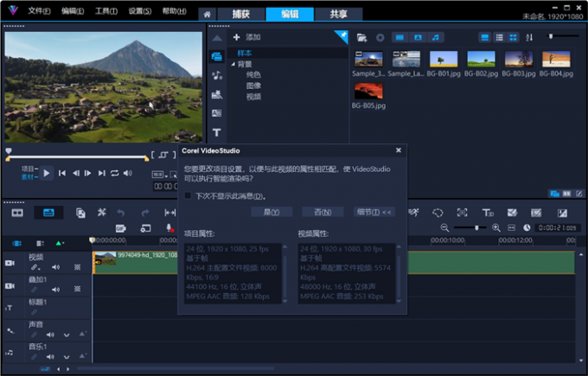This screenshot has height=376, width=588.
Task: Switch to timeline view
Action: coord(48,213)
